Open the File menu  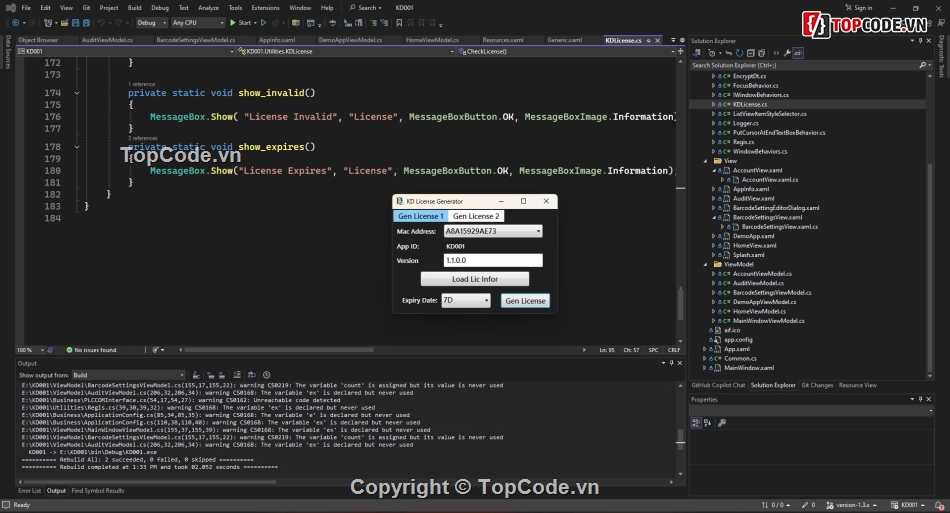pos(26,8)
